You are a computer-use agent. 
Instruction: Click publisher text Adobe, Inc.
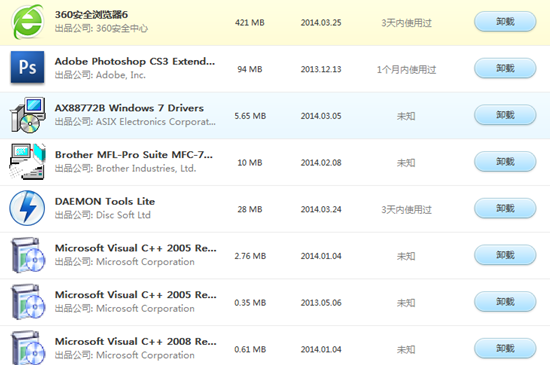121,75
